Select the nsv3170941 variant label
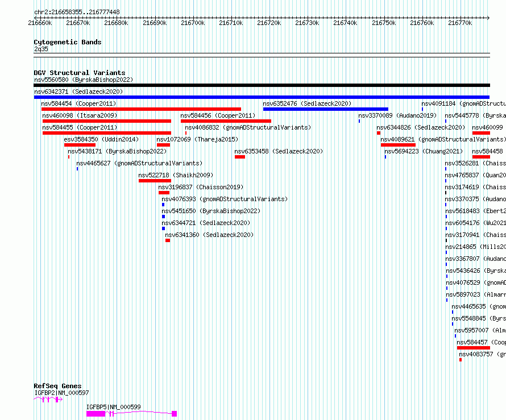506x420 pixels. point(475,235)
